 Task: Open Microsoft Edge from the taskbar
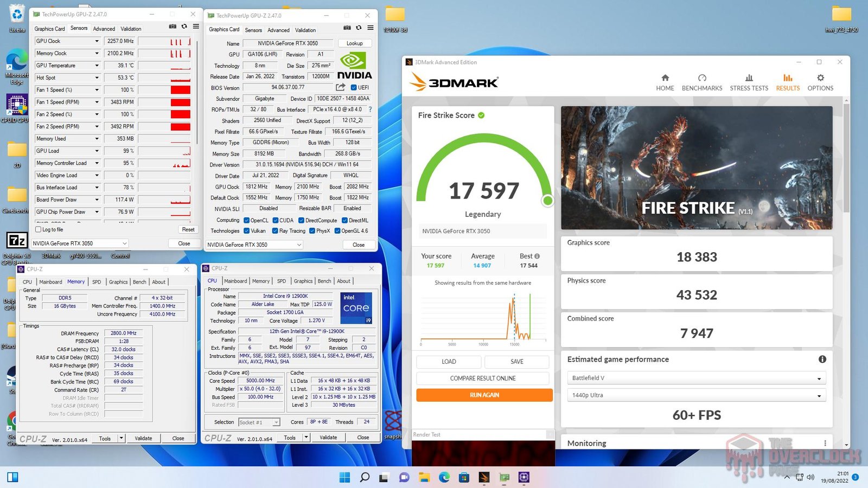pyautogui.click(x=444, y=477)
